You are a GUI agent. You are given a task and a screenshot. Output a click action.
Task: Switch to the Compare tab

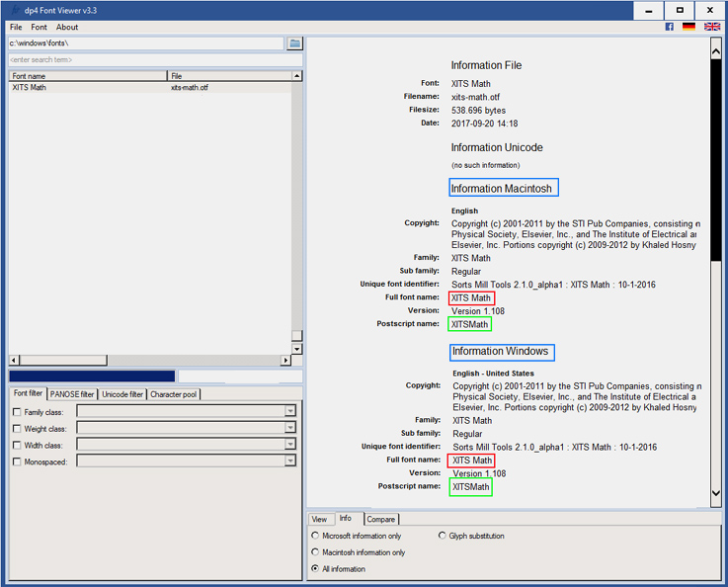[x=381, y=519]
